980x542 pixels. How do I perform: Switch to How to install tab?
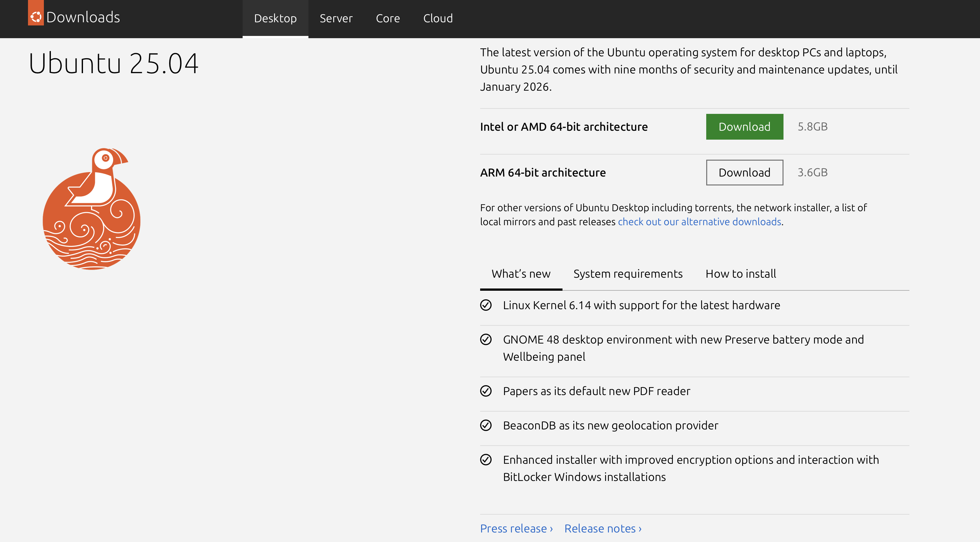(740, 274)
